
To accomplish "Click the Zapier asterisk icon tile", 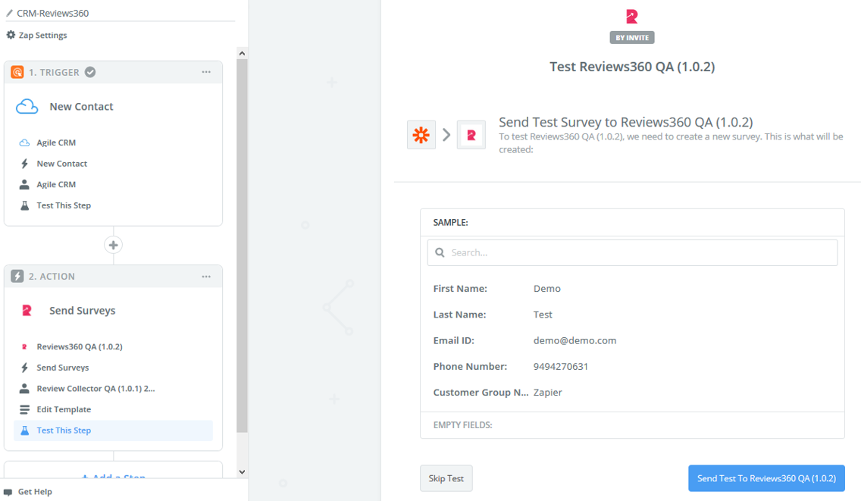I will tap(421, 134).
